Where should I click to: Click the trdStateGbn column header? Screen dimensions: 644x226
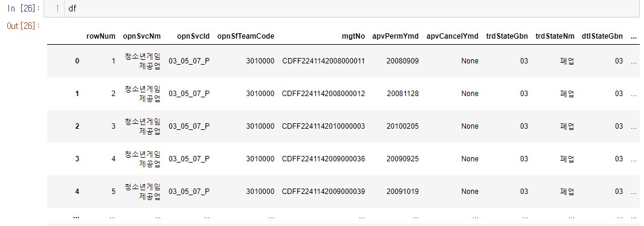point(507,36)
